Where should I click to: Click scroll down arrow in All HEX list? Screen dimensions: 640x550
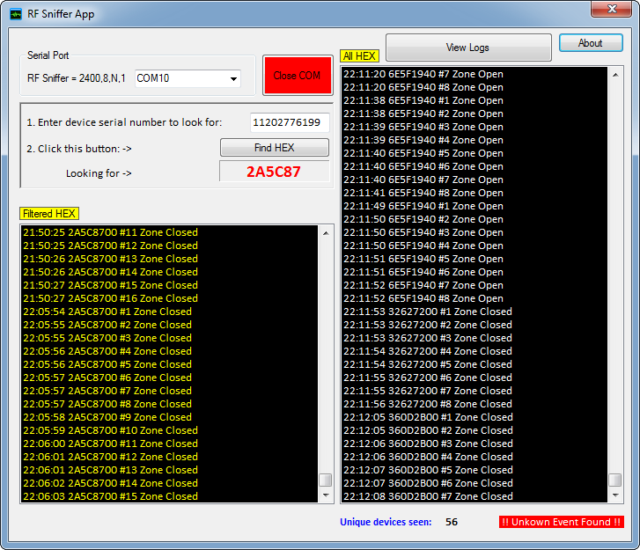coord(616,495)
